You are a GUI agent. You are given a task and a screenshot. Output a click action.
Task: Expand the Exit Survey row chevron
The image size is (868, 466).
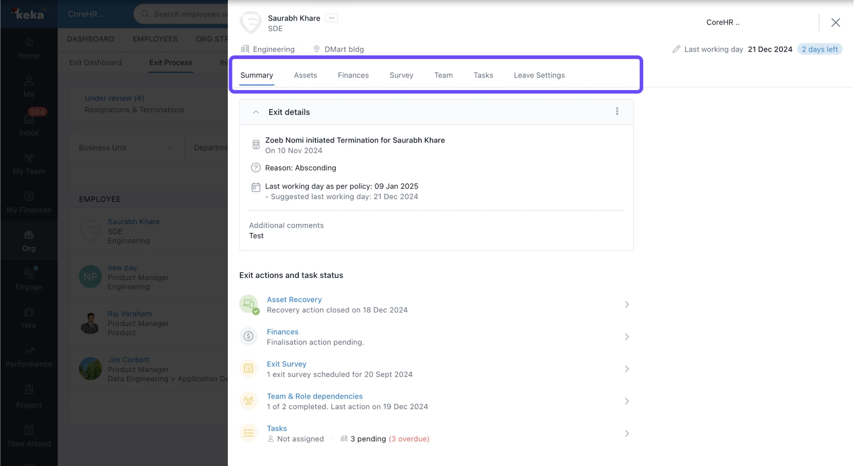coord(627,369)
